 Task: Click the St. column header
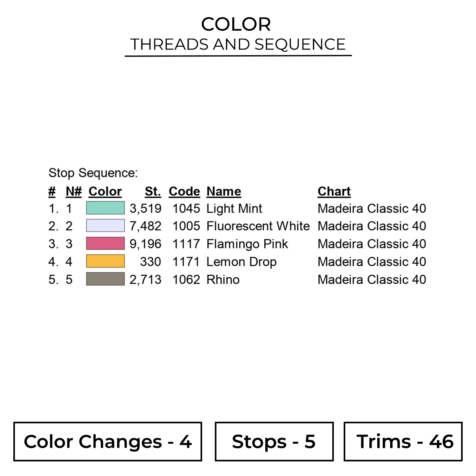(153, 191)
